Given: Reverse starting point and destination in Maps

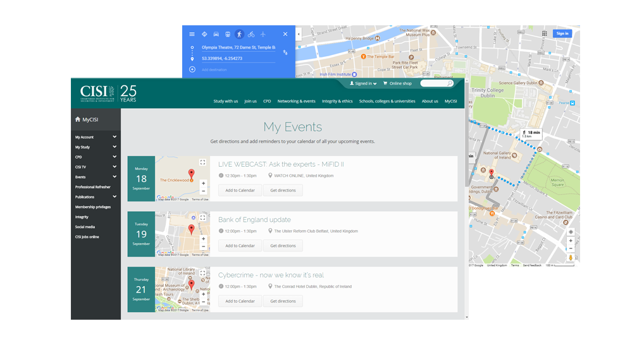Looking at the screenshot, I should 285,52.
